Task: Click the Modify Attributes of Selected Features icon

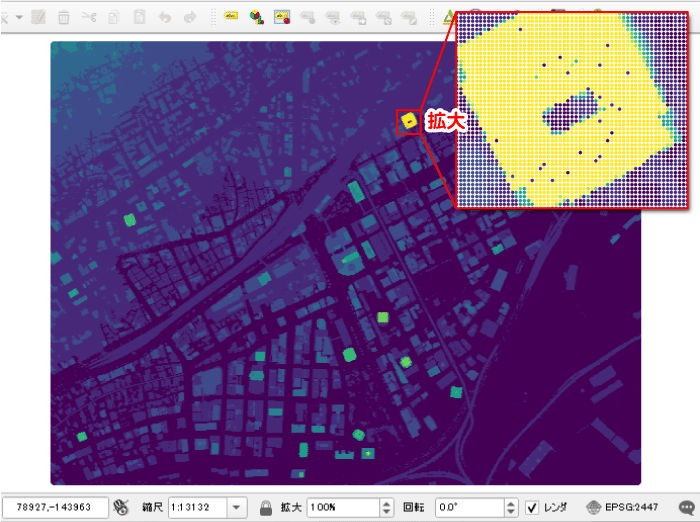Action: click(x=38, y=17)
